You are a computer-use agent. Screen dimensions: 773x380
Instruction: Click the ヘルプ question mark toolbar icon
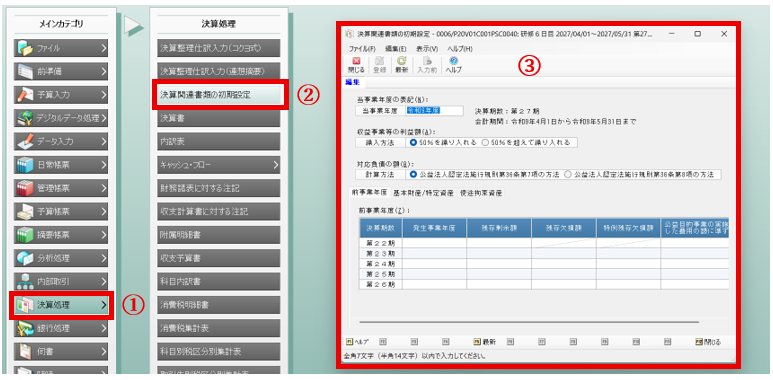pyautogui.click(x=454, y=61)
